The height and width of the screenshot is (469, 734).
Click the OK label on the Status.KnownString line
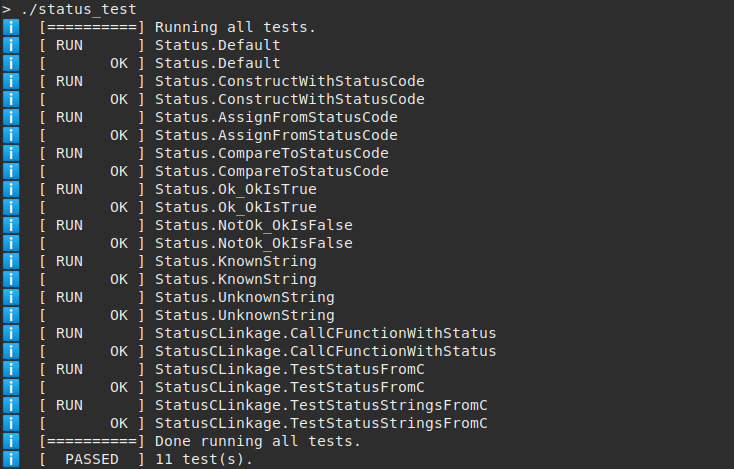pyautogui.click(x=119, y=279)
